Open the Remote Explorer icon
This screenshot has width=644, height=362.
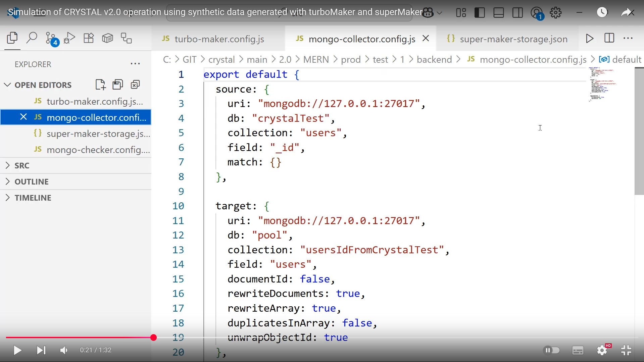(127, 38)
